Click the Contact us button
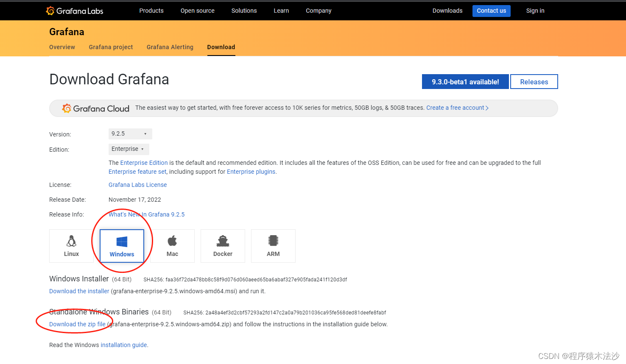Screen dimensions: 626x364 [492, 11]
